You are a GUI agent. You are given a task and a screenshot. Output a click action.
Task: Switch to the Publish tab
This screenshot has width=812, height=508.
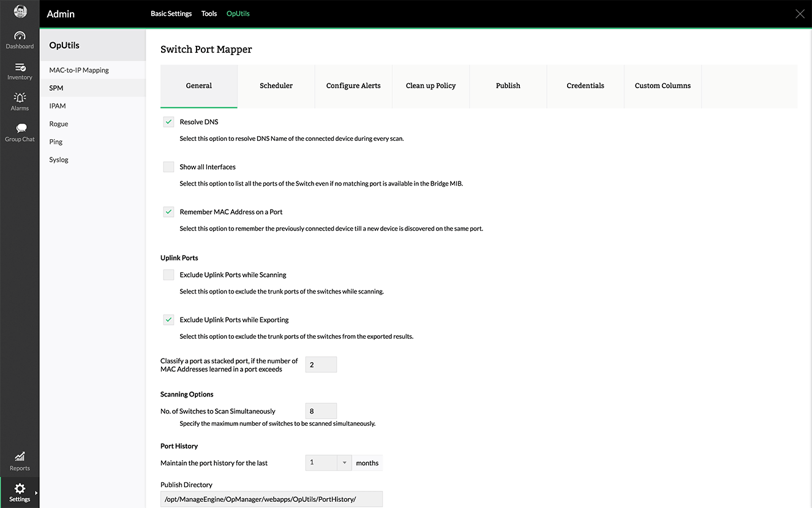coord(508,86)
